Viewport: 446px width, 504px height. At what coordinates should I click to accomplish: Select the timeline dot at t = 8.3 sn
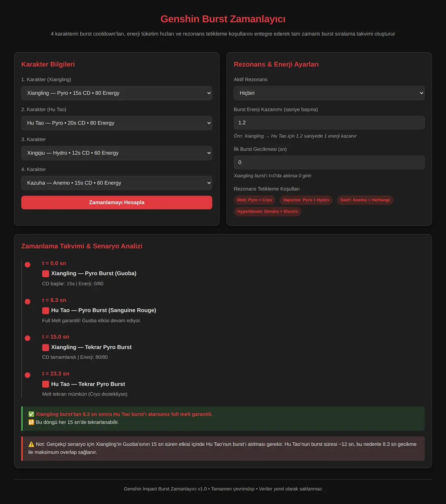pos(28,302)
